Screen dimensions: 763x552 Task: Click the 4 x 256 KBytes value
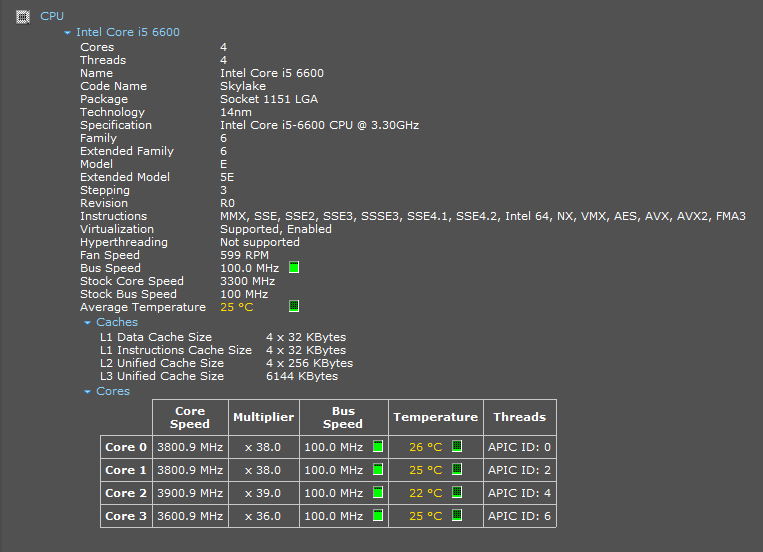click(x=309, y=363)
